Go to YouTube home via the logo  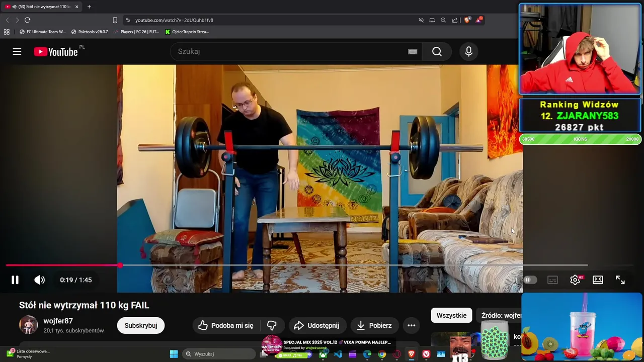coord(56,52)
